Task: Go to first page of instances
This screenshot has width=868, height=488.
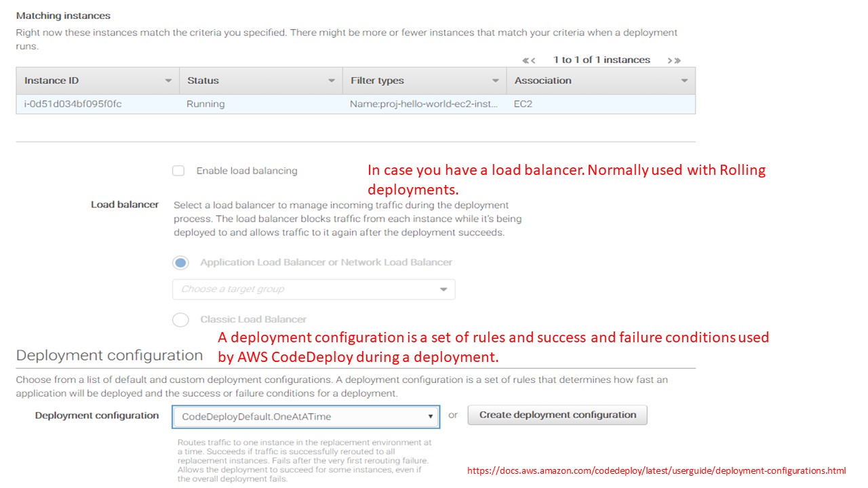Action: click(x=526, y=60)
